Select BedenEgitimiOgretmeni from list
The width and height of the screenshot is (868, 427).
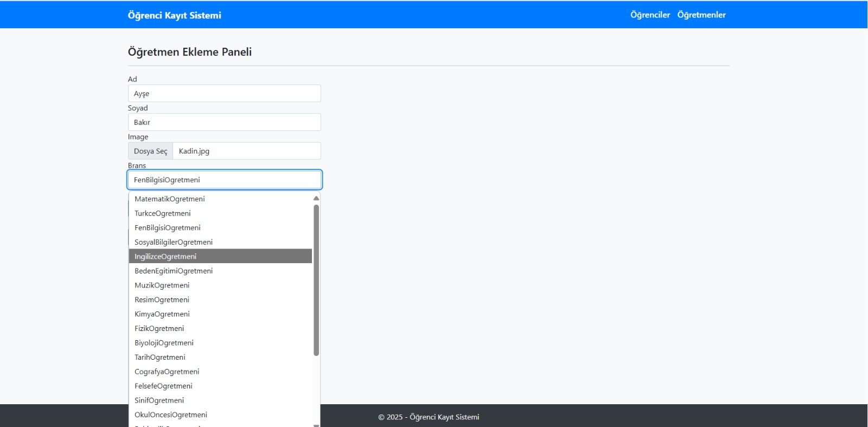pos(174,271)
